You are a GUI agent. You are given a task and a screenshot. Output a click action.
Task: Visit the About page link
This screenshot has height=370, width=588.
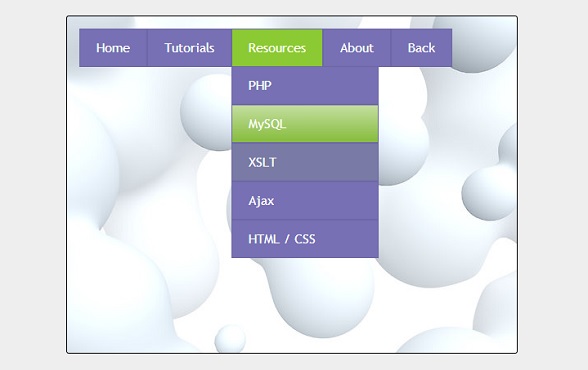coord(357,48)
